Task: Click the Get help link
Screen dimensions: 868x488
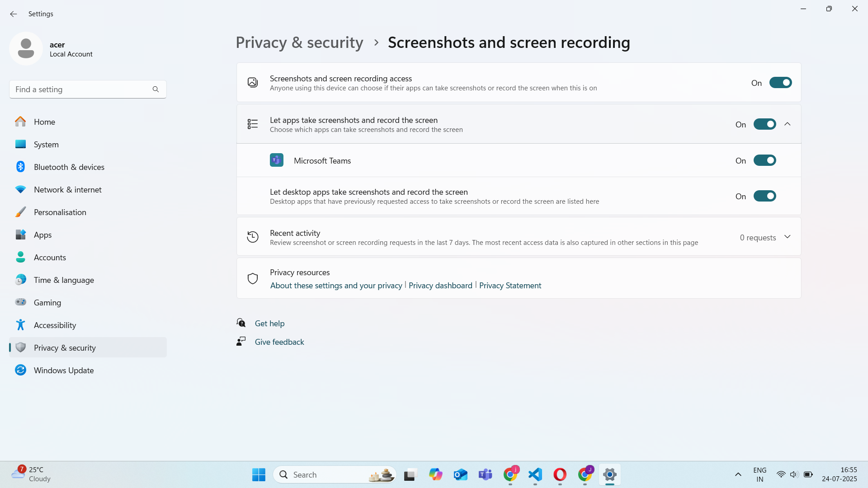Action: pos(269,324)
